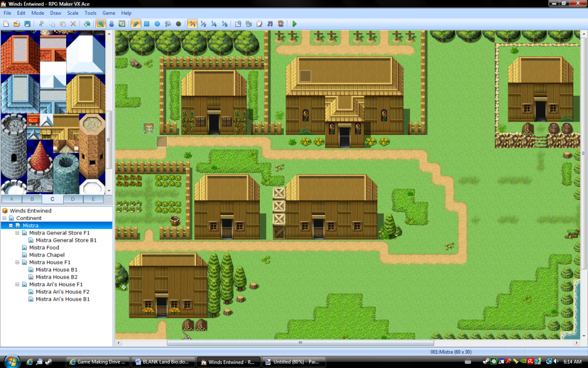Open the Game menu
588x368 pixels.
[109, 13]
